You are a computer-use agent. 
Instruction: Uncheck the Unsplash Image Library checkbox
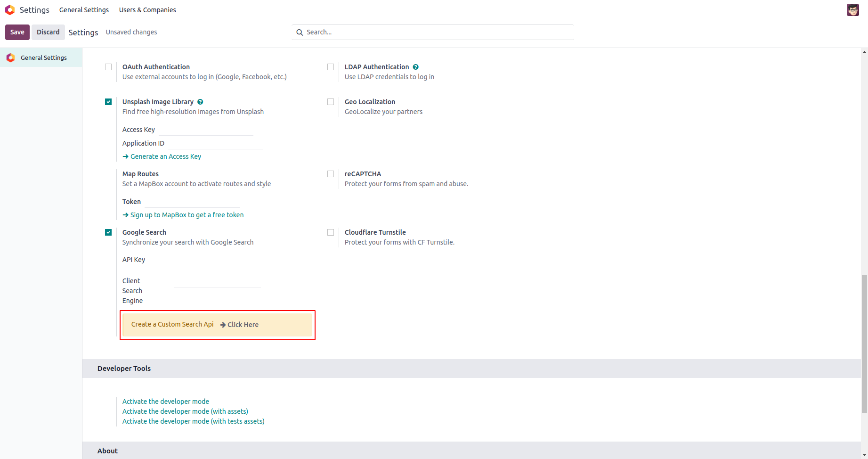point(108,102)
